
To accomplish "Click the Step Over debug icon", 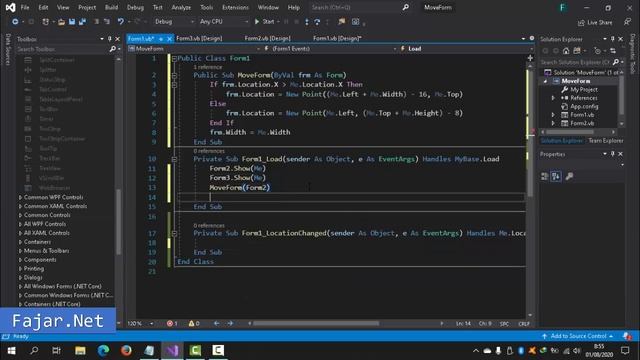I will tap(317, 22).
